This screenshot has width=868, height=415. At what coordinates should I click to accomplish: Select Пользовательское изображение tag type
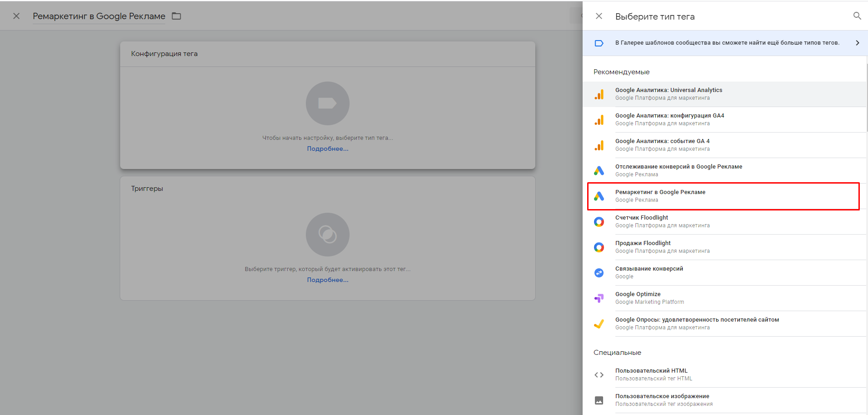[662, 400]
